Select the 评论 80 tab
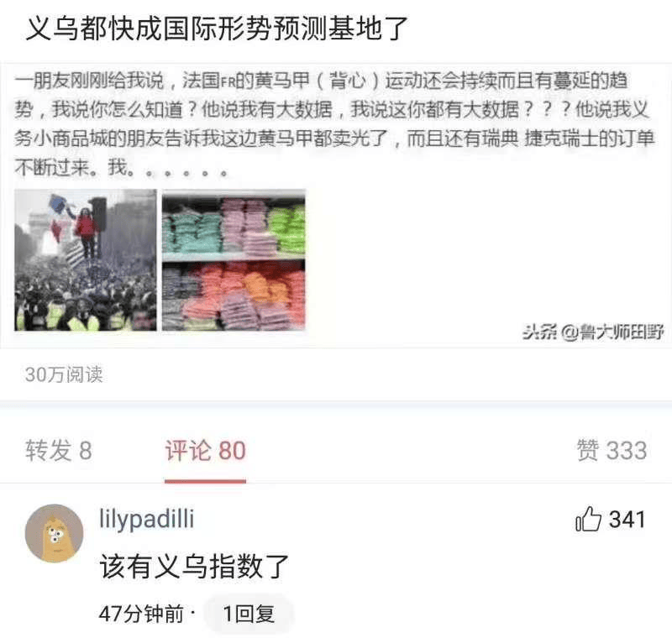The height and width of the screenshot is (638, 672). pos(205,451)
